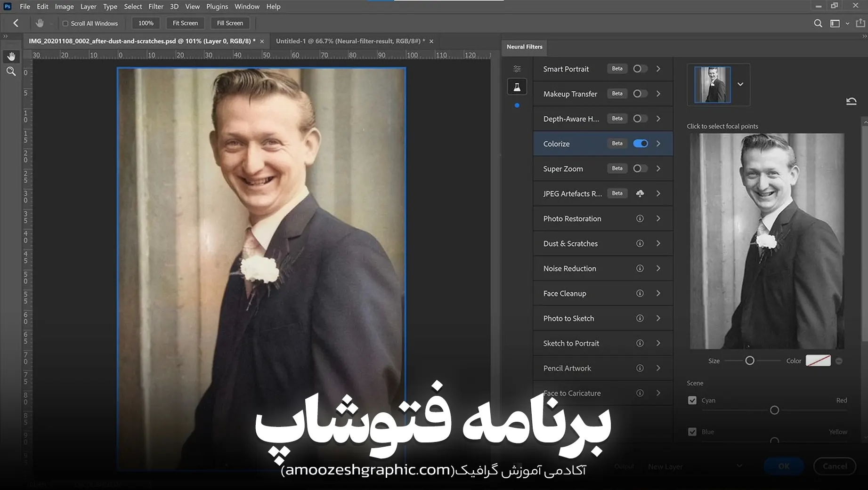868x490 pixels.
Task: Click the OK button
Action: click(784, 466)
